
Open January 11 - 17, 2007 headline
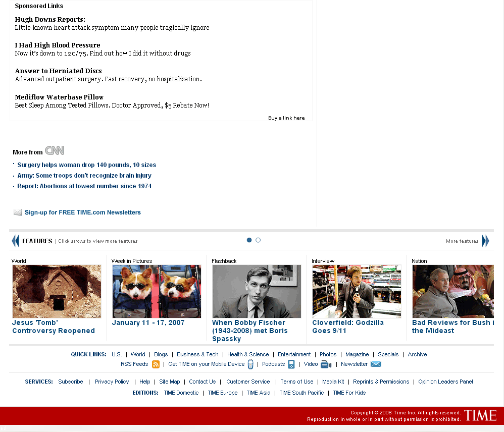point(148,323)
